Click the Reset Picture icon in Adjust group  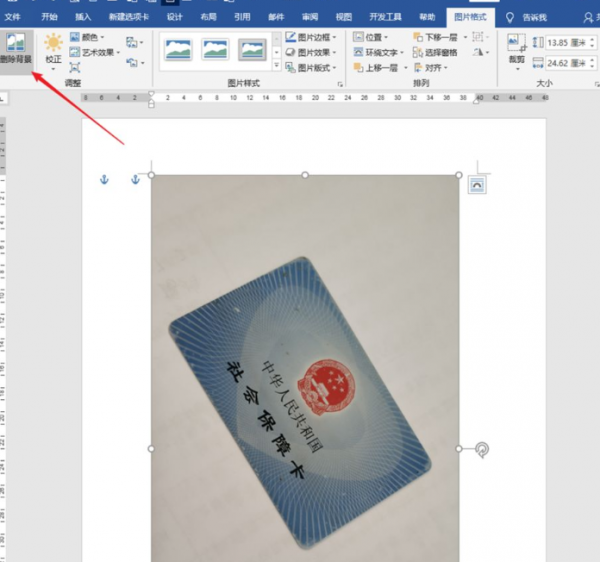[x=131, y=62]
